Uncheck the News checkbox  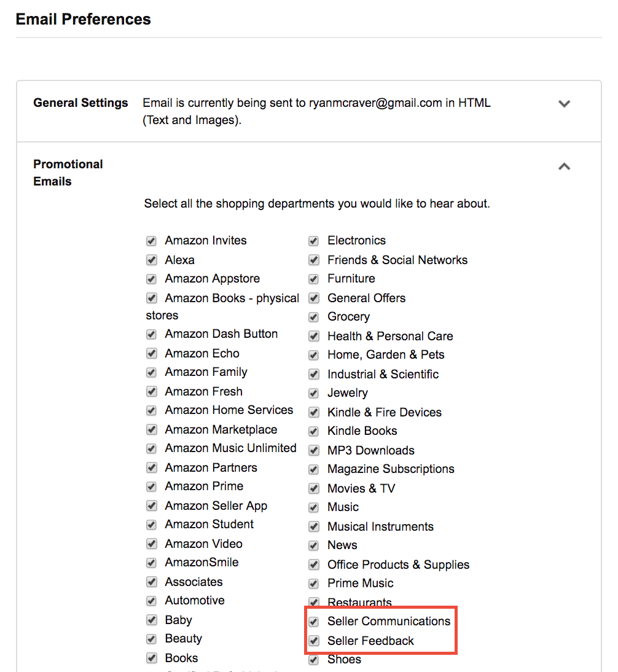[x=314, y=545]
